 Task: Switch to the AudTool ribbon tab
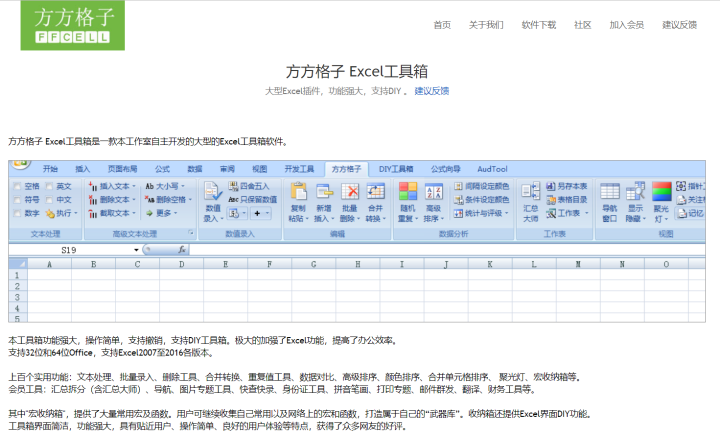pyautogui.click(x=492, y=169)
